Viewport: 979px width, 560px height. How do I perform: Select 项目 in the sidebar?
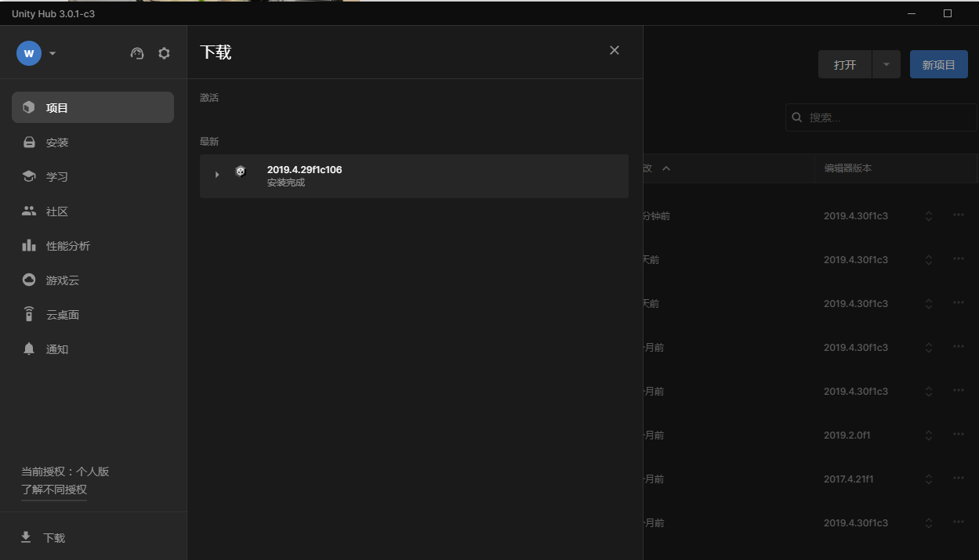click(x=92, y=107)
